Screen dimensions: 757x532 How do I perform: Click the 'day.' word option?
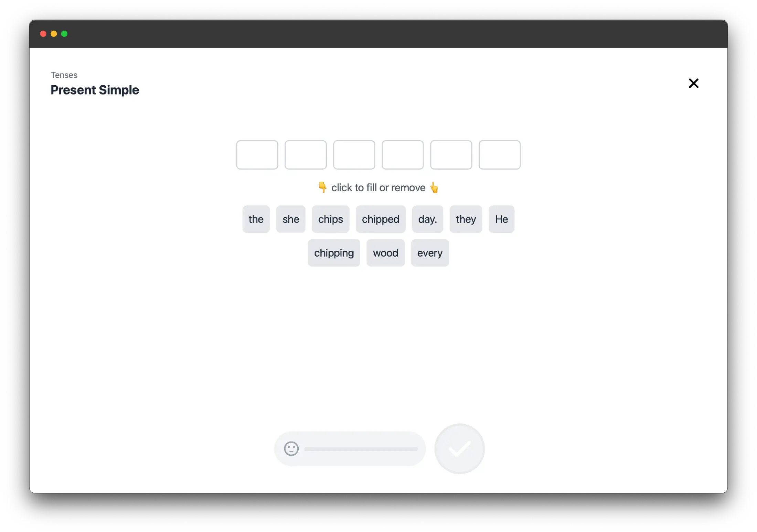coord(427,219)
